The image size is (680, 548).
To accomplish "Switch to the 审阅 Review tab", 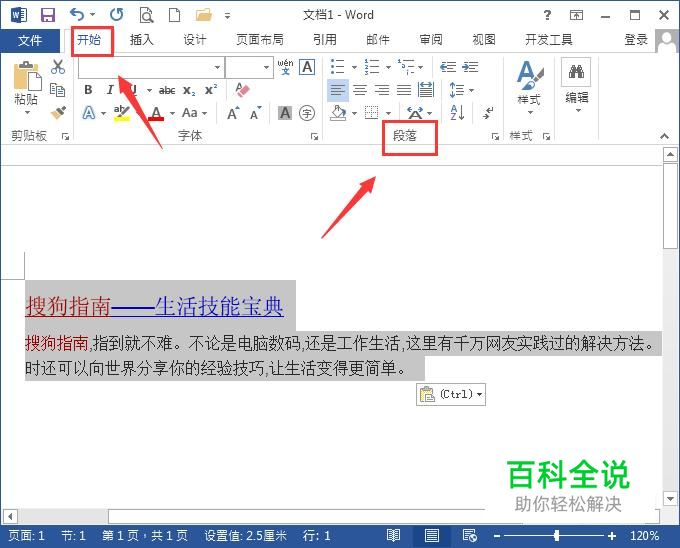I will point(431,40).
